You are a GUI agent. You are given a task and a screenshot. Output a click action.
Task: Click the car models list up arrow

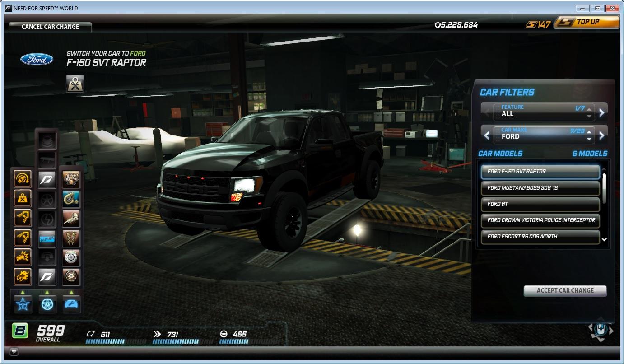tap(604, 169)
